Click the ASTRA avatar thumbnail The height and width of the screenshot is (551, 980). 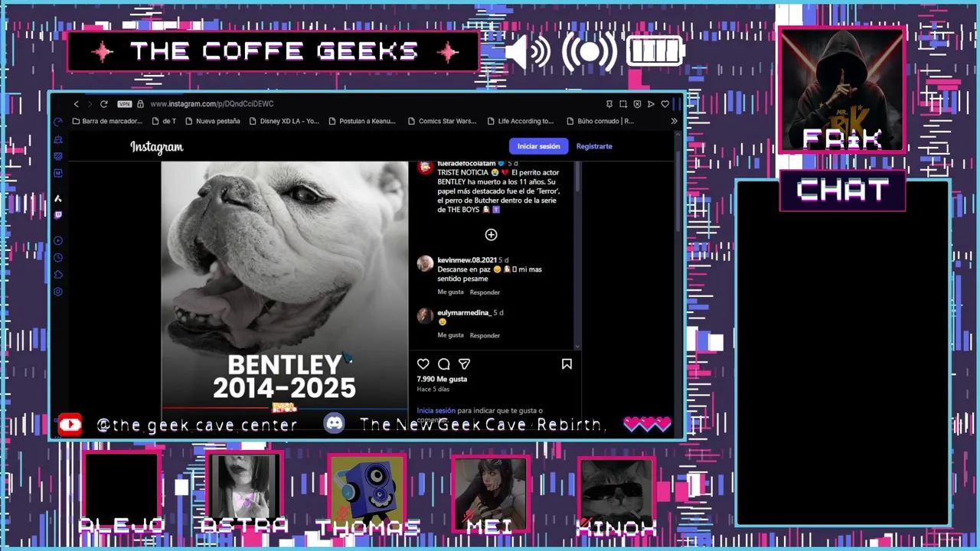(x=244, y=490)
